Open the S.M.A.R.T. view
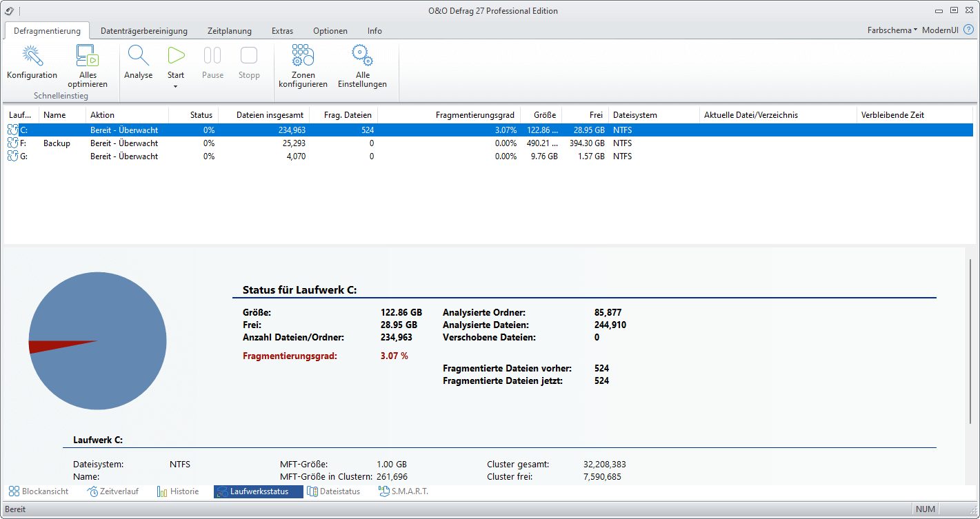This screenshot has width=980, height=519. [403, 491]
